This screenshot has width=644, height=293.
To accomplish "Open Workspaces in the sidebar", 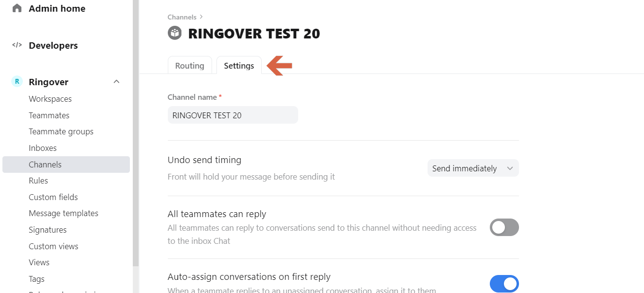I will coord(50,99).
